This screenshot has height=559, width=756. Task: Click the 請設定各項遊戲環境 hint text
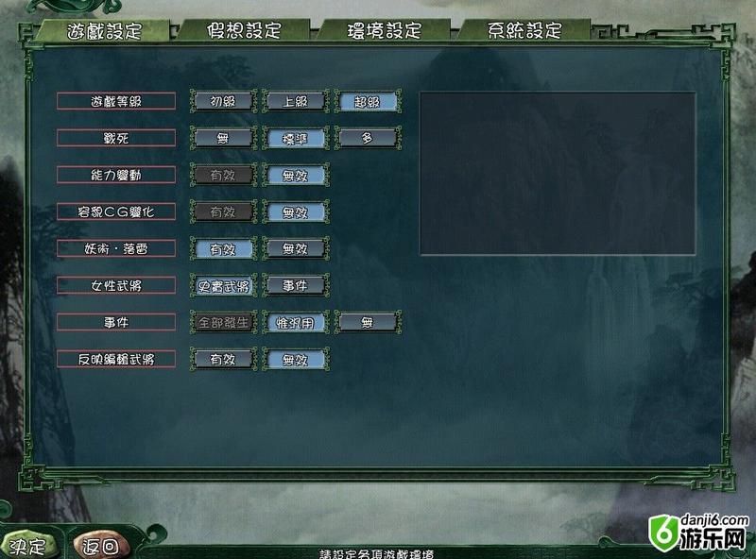point(376,554)
